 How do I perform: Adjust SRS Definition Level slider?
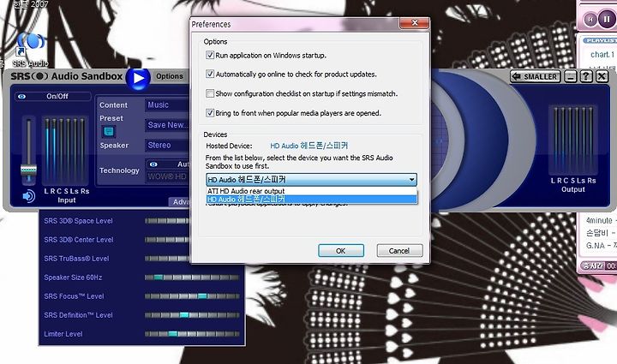point(192,315)
